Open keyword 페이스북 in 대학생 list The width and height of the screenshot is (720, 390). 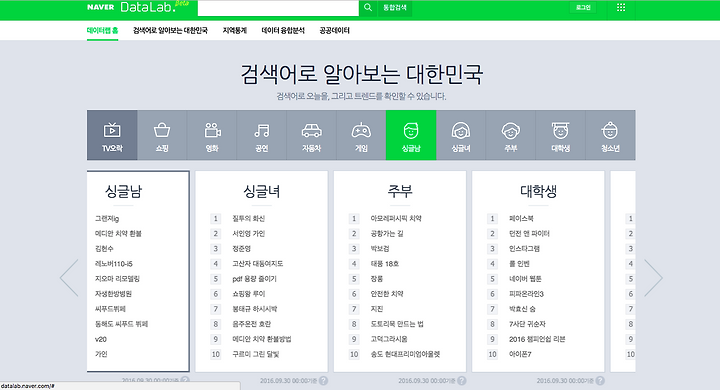[521, 219]
